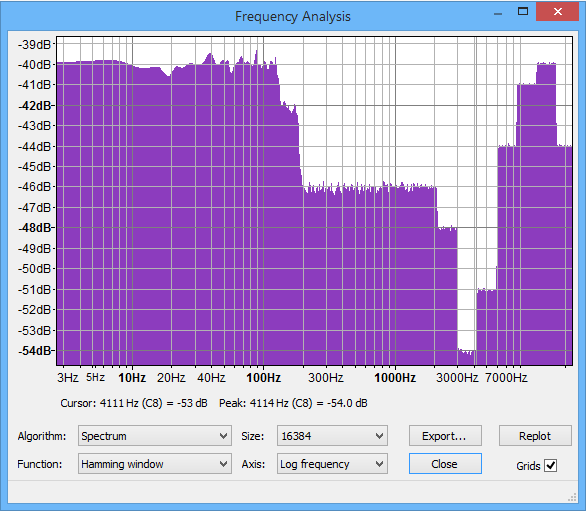Click the Algorithm: label
The width and height of the screenshot is (586, 511).
coord(42,436)
